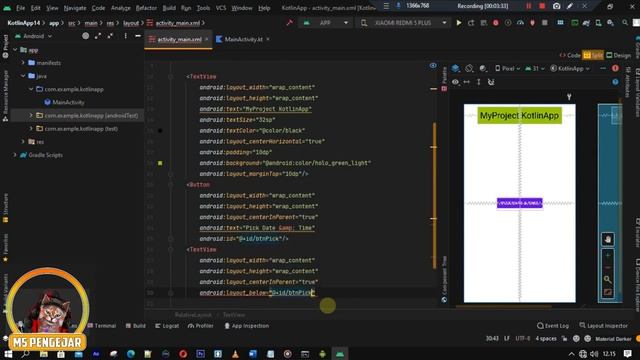Screen dimensions: 640x360
Task: Select the activity_main.xml editor tab
Action: pos(179,39)
